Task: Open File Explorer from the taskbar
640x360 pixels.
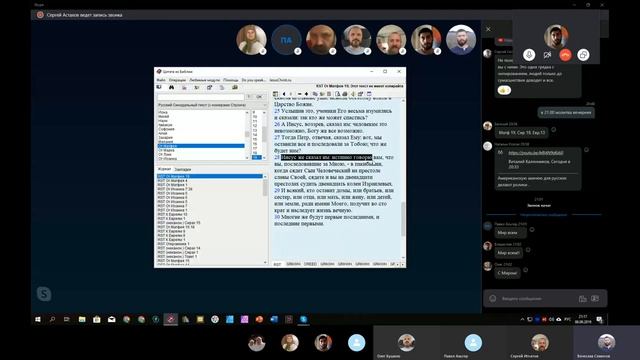Action: [82, 320]
